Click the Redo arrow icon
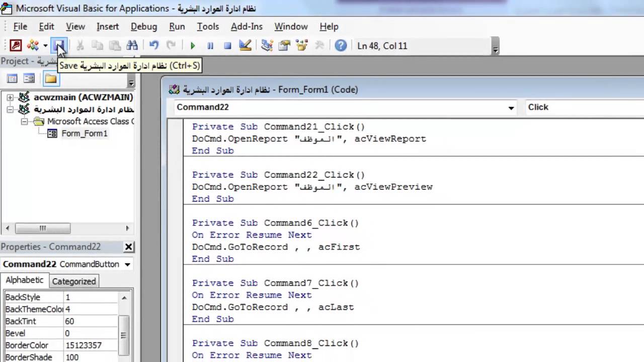The height and width of the screenshot is (362, 644). click(x=171, y=46)
